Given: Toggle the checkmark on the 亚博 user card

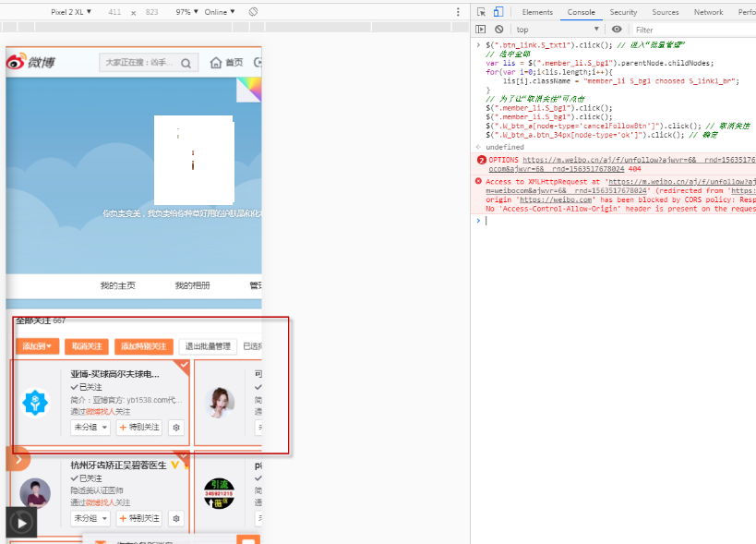Looking at the screenshot, I should tap(183, 366).
